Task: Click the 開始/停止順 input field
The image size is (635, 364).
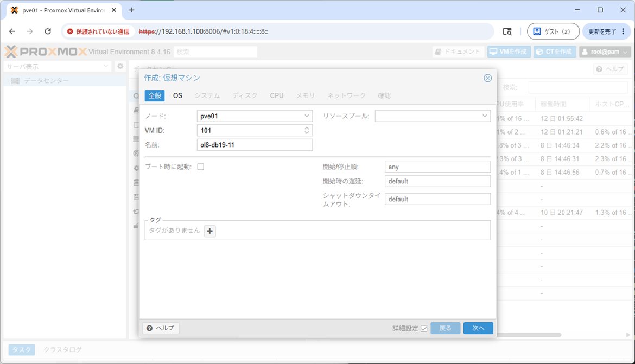Action: click(x=437, y=167)
